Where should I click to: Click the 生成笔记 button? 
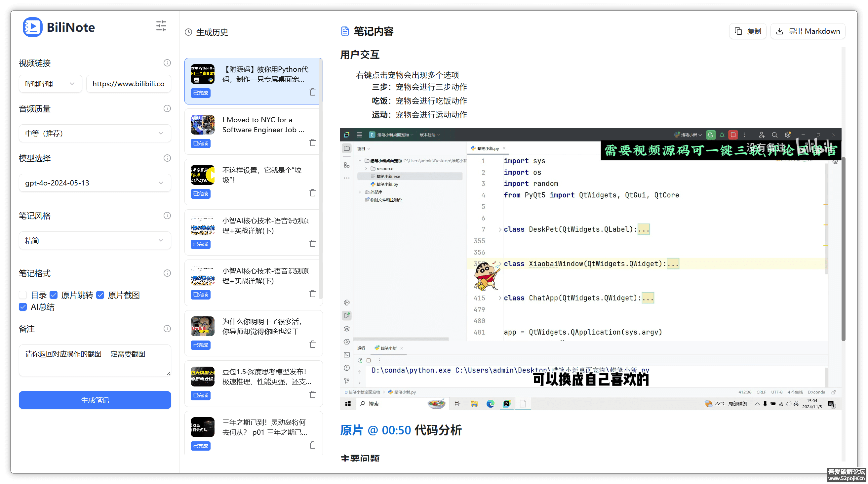point(95,400)
